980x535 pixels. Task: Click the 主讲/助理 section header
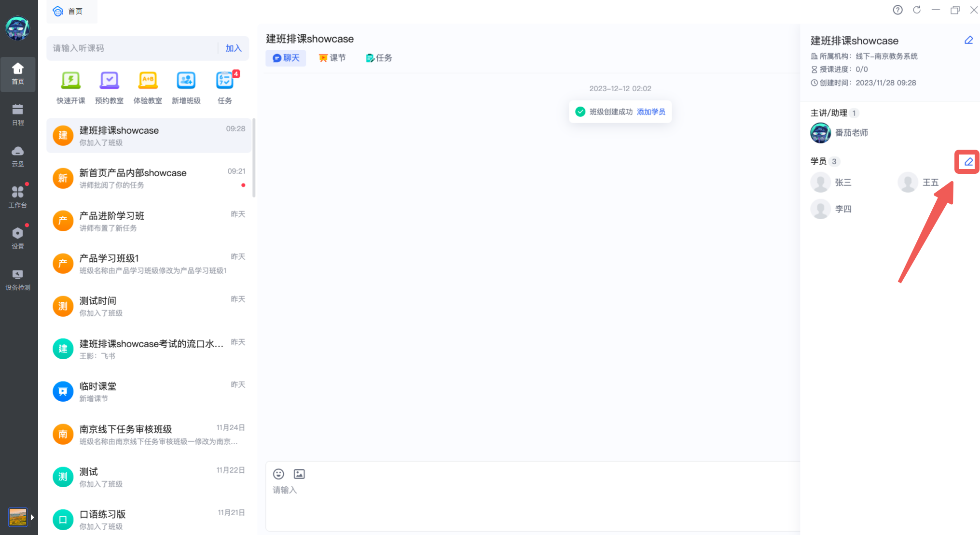pyautogui.click(x=829, y=113)
